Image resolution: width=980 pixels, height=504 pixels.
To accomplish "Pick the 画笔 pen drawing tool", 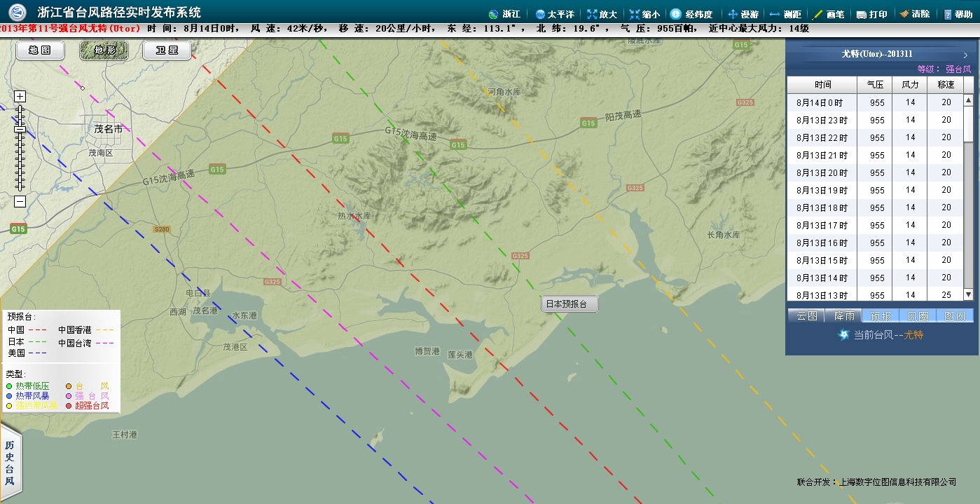I will tap(817, 14).
